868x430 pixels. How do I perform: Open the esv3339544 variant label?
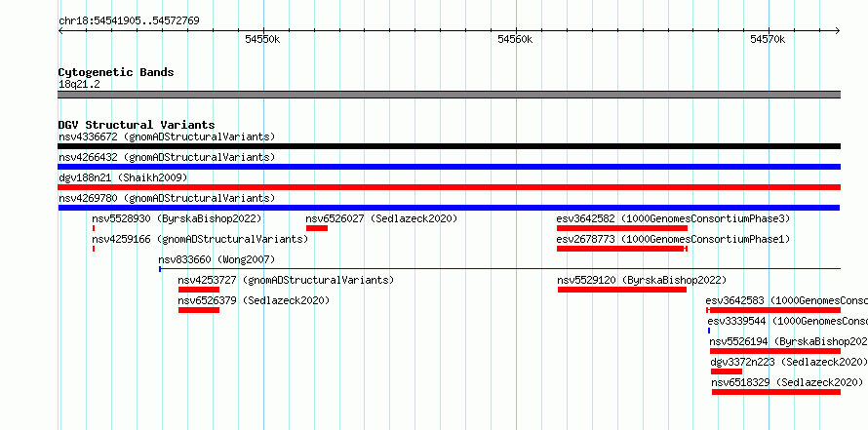tap(788, 321)
